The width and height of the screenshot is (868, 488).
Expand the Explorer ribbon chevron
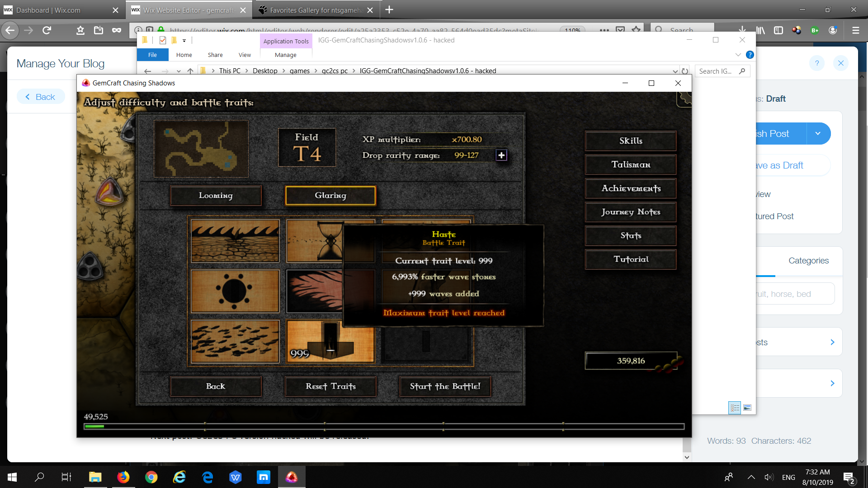tap(738, 55)
